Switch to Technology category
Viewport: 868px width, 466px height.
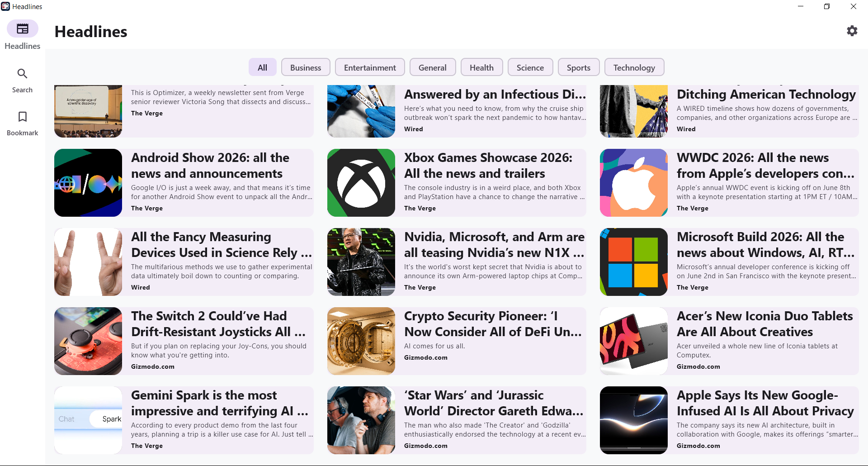[x=634, y=67]
